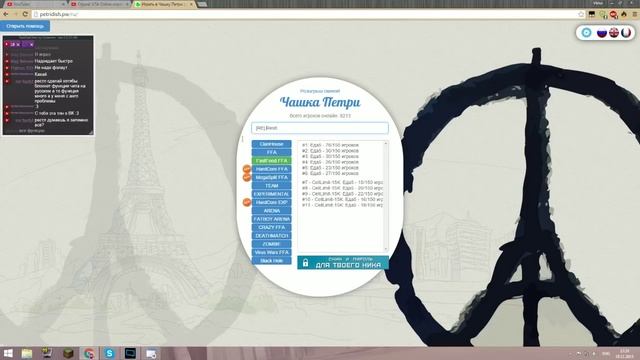Select the HardCore FFA mode

(271, 169)
